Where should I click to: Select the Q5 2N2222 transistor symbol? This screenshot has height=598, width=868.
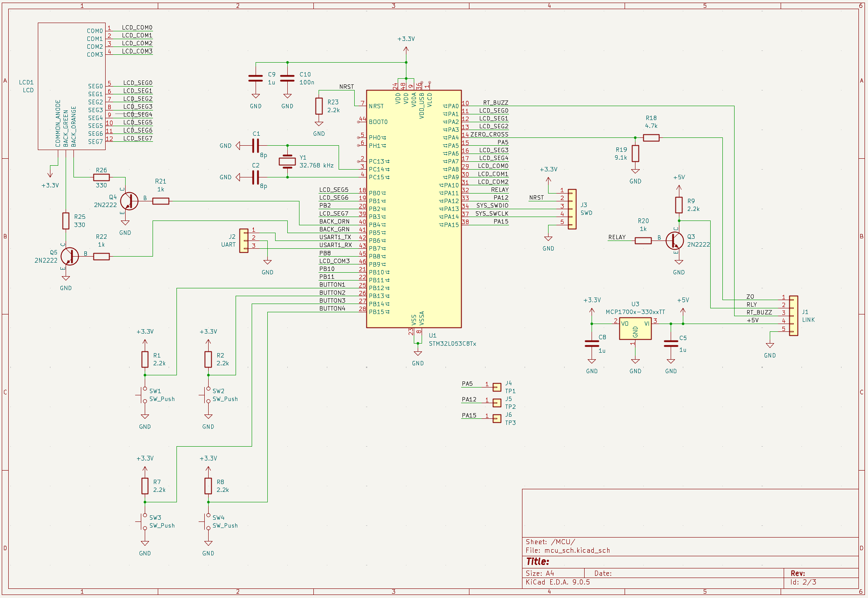click(x=70, y=256)
